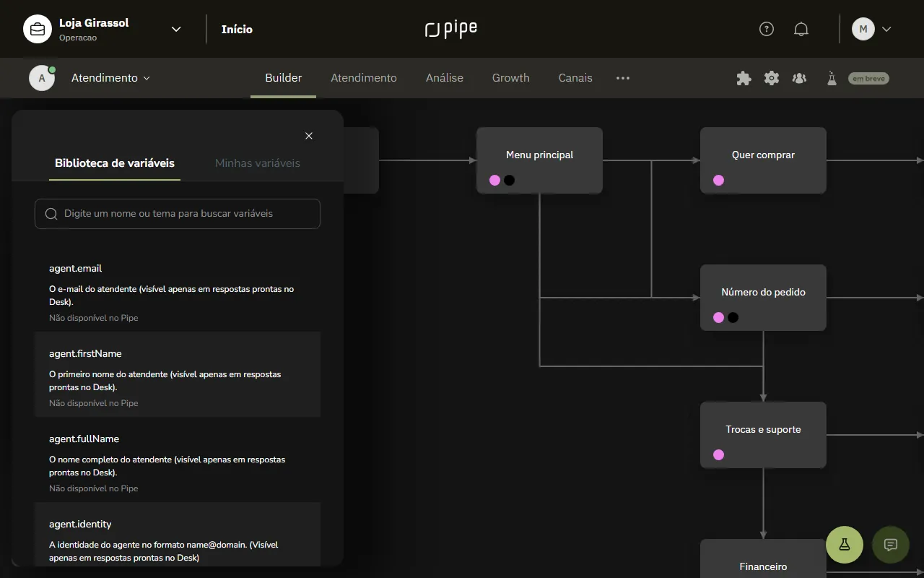Open the Atendimento bot dropdown
924x578 pixels.
pos(110,78)
